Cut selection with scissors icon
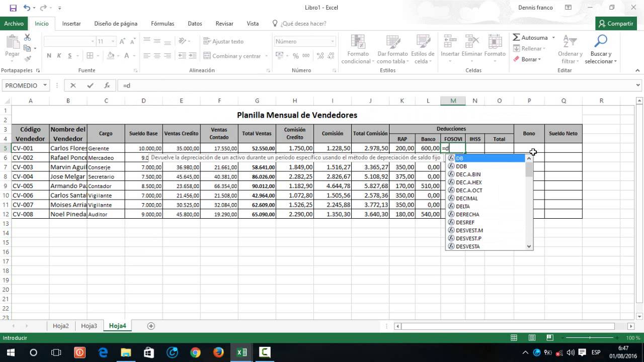The image size is (644, 362). tap(27, 38)
